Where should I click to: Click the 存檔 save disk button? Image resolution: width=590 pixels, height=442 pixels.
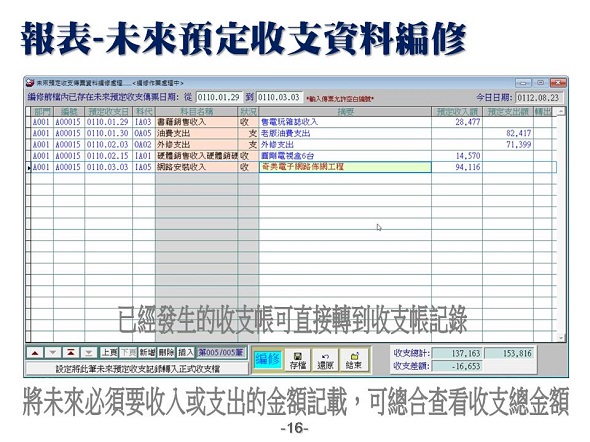[x=298, y=360]
